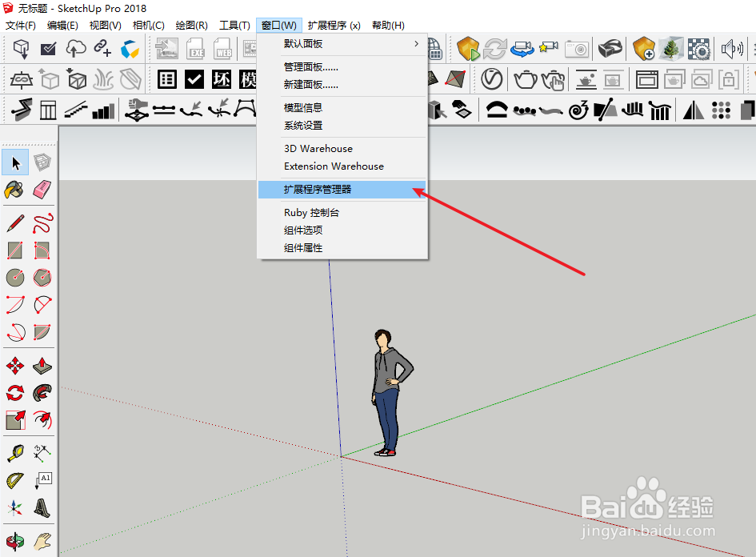Pick the Paint Bucket tool
The height and width of the screenshot is (557, 756).
(x=14, y=190)
